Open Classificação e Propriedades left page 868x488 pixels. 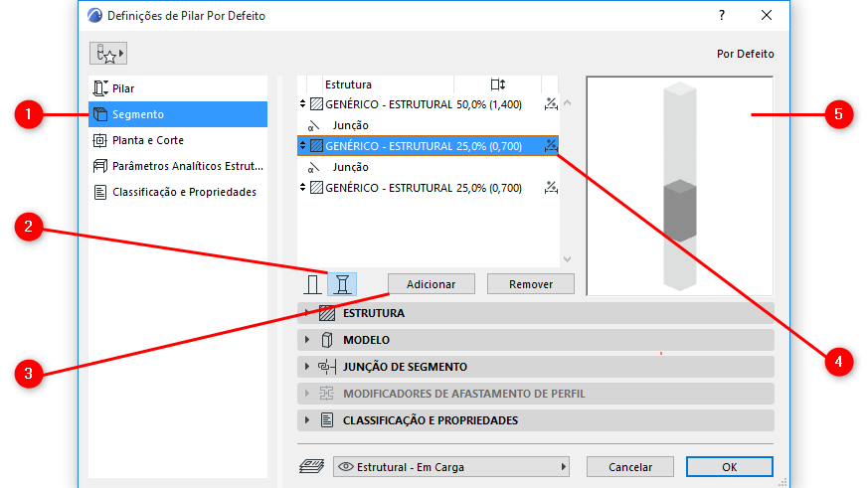point(178,192)
